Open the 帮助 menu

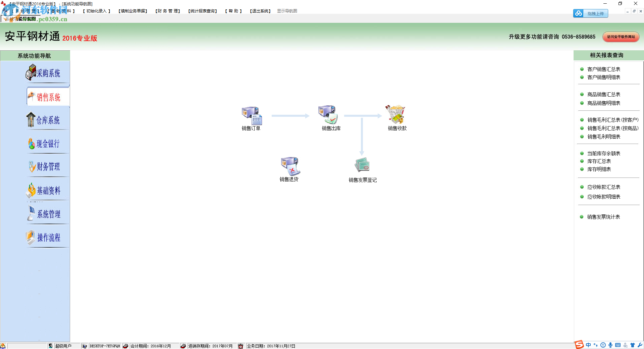(x=233, y=11)
